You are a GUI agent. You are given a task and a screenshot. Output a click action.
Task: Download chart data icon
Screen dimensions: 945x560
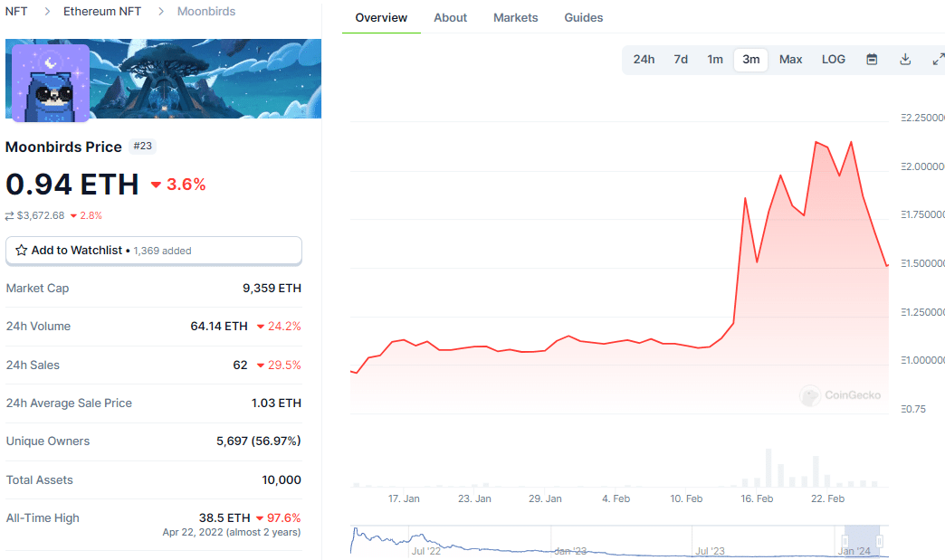pos(905,59)
